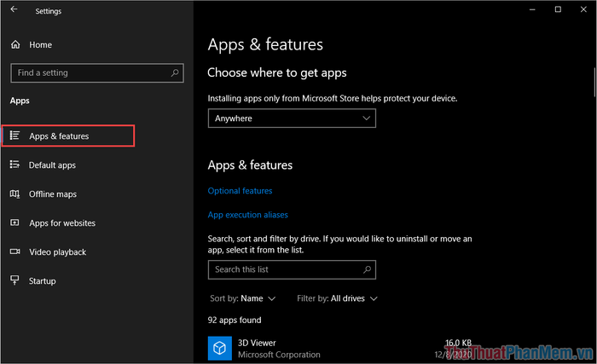Open the Default apps page

pos(52,165)
